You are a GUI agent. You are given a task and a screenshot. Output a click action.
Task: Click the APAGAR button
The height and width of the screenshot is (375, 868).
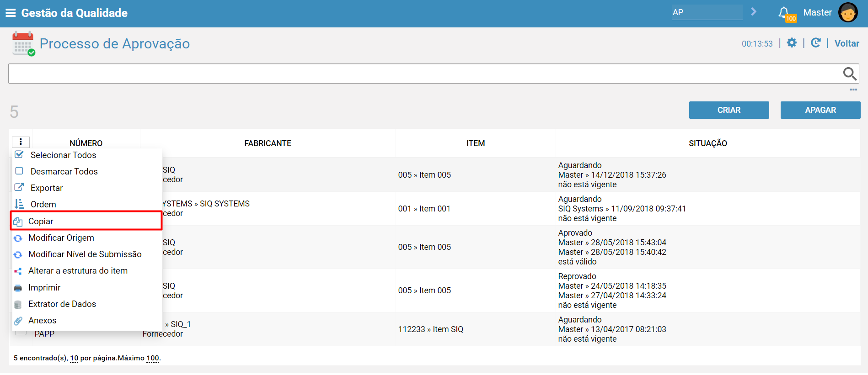pyautogui.click(x=820, y=110)
